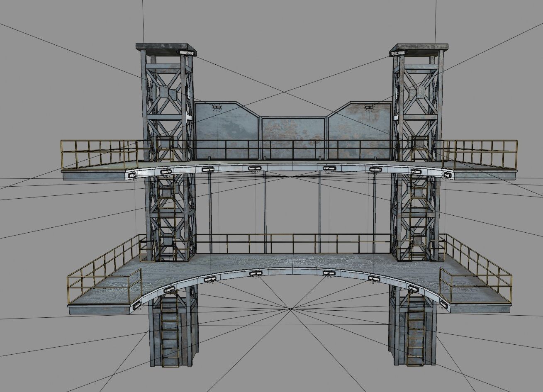Select the leftmost thin support pole between decks
The height and width of the screenshot is (392, 543).
click(210, 212)
